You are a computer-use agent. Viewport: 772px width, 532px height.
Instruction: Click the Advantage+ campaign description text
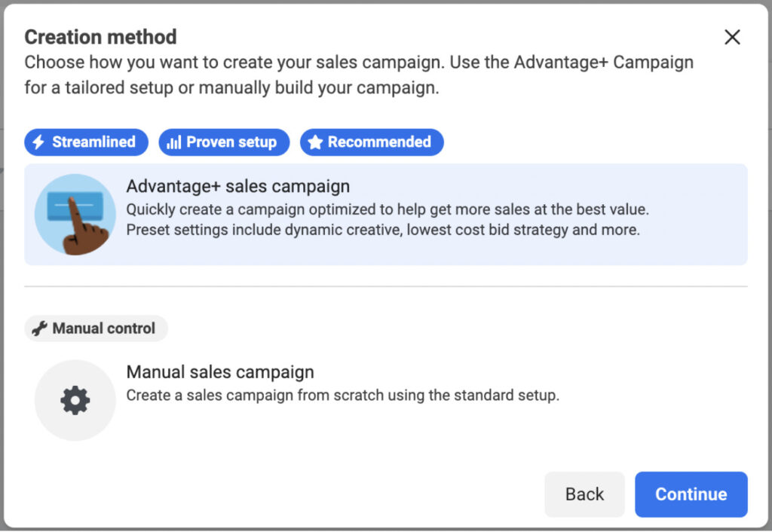(388, 219)
